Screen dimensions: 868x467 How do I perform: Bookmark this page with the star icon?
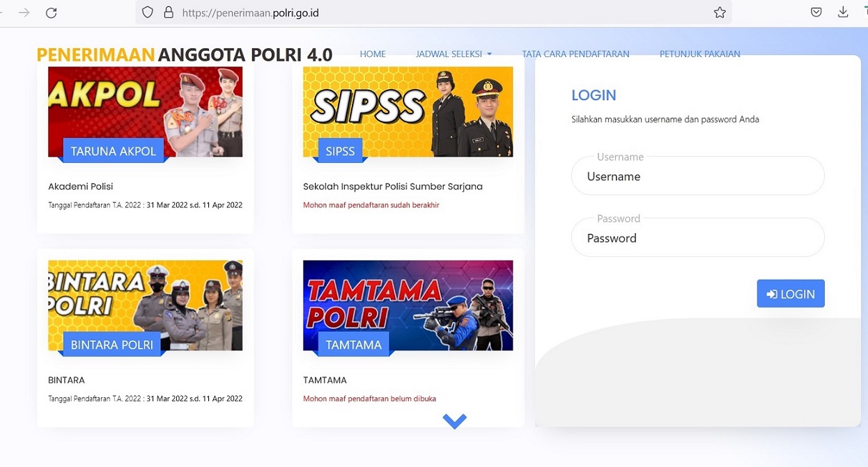(720, 13)
